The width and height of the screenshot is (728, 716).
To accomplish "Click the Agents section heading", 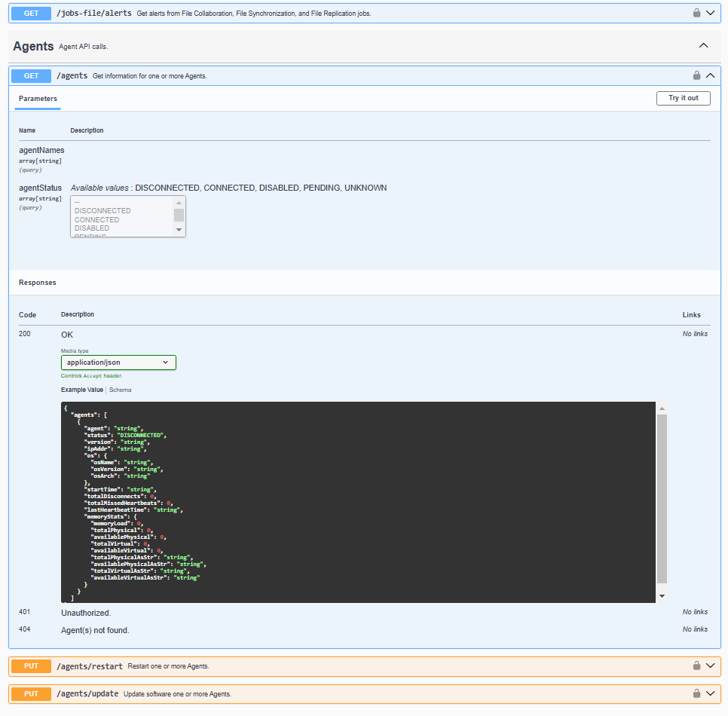I will coord(33,47).
